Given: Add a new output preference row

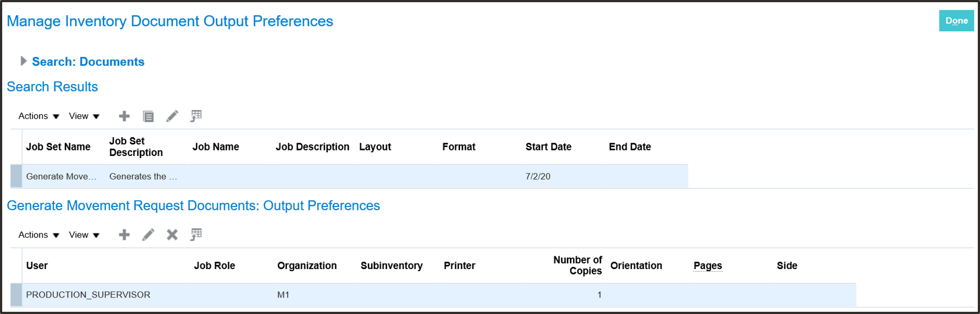Looking at the screenshot, I should (x=125, y=235).
